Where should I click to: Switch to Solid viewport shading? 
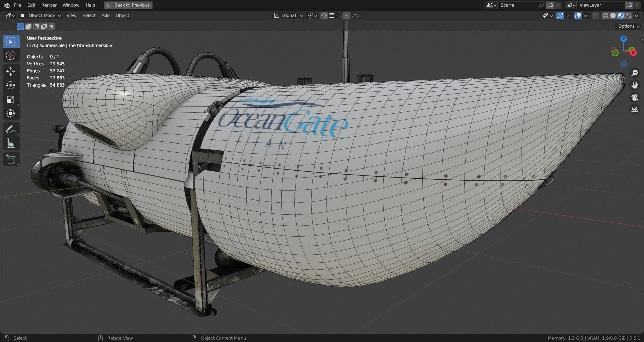613,16
